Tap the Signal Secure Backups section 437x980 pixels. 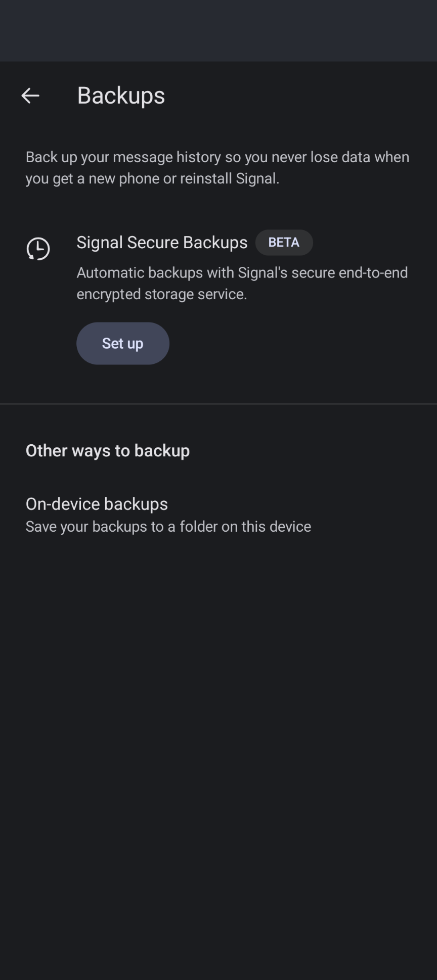point(161,242)
